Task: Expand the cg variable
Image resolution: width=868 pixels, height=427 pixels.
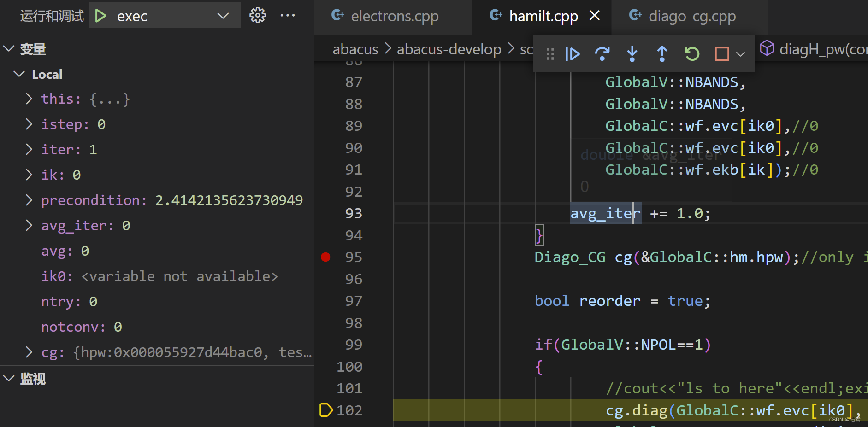Action: click(29, 352)
